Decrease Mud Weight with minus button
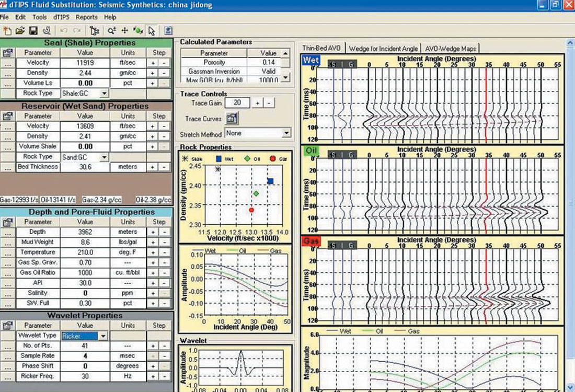Viewport: 575px width, 392px height. pyautogui.click(x=165, y=243)
